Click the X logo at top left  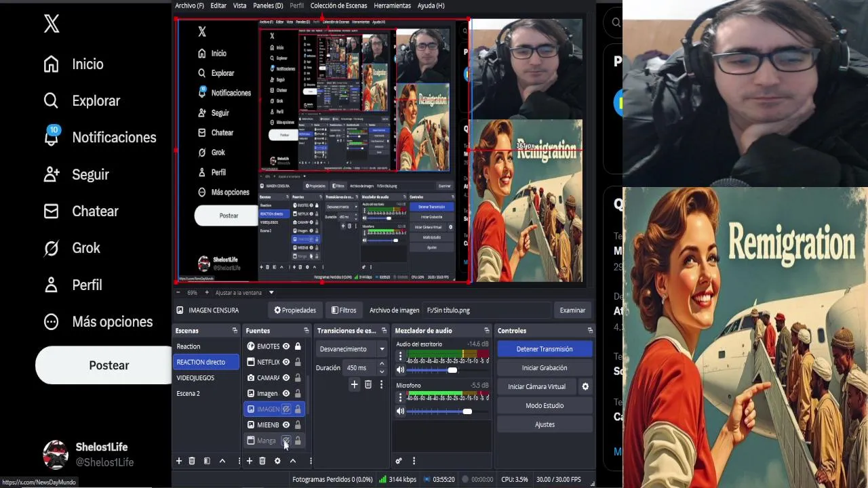[52, 24]
